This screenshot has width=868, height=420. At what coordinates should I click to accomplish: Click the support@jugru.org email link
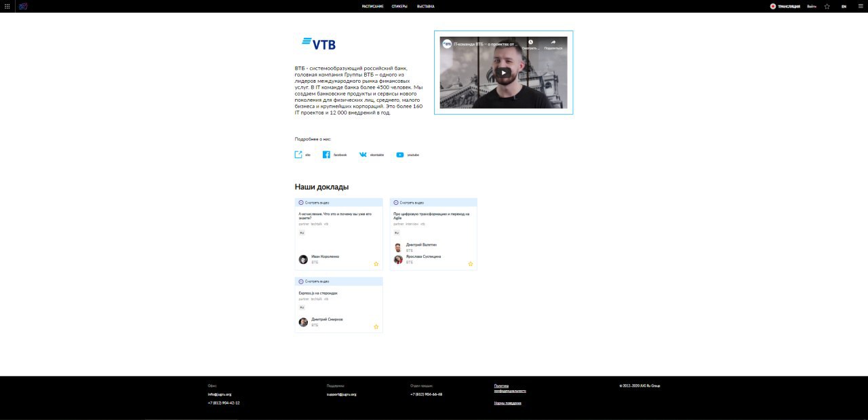[x=341, y=394]
